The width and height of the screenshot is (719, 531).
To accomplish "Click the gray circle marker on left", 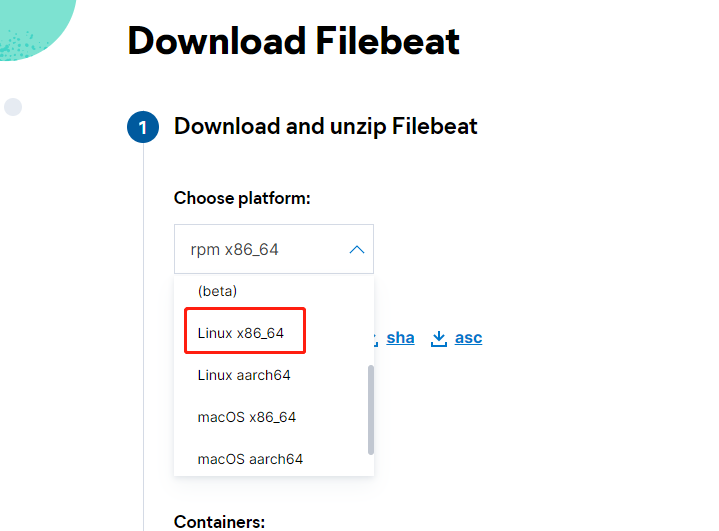I will [13, 107].
